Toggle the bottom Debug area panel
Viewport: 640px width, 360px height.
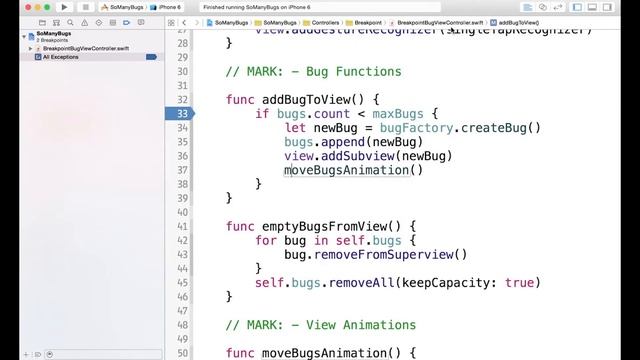pos(592,7)
